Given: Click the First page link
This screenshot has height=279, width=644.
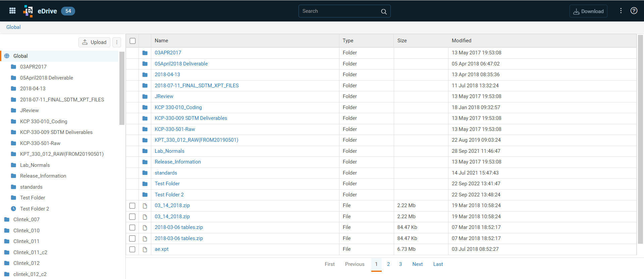Looking at the screenshot, I should (x=330, y=264).
